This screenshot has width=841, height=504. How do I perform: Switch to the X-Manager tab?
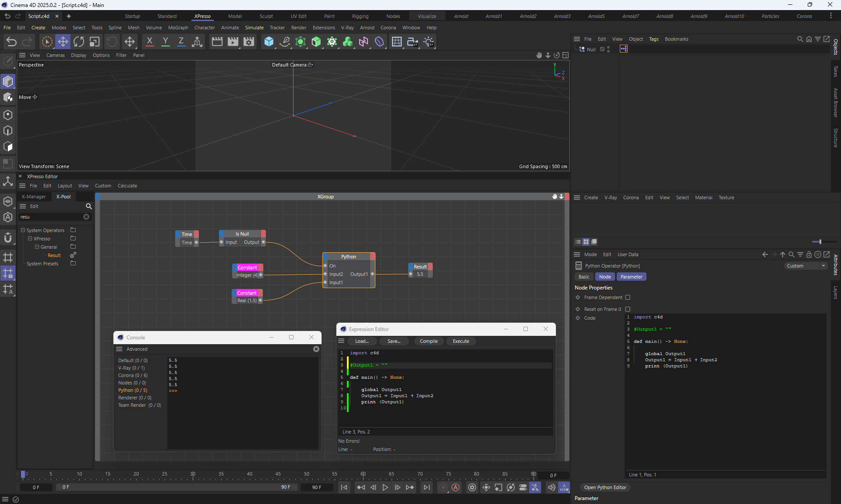34,197
